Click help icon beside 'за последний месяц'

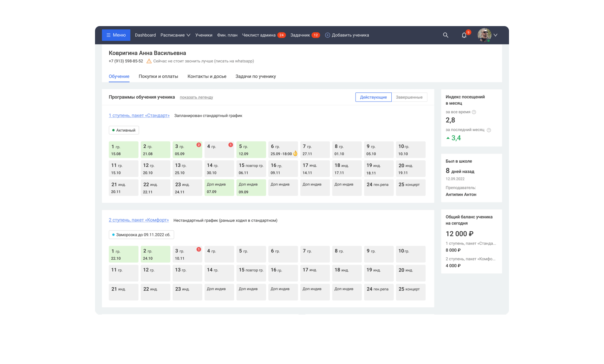489,130
